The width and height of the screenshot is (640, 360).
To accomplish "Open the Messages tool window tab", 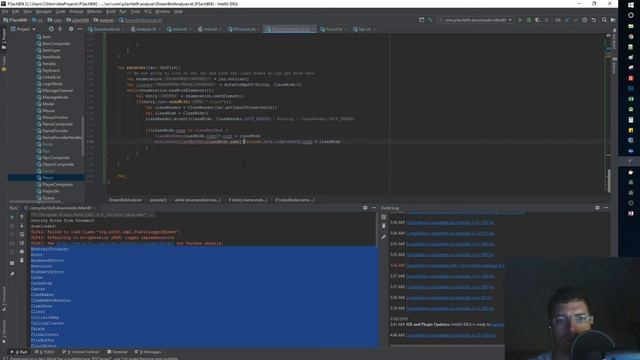I will (148, 352).
